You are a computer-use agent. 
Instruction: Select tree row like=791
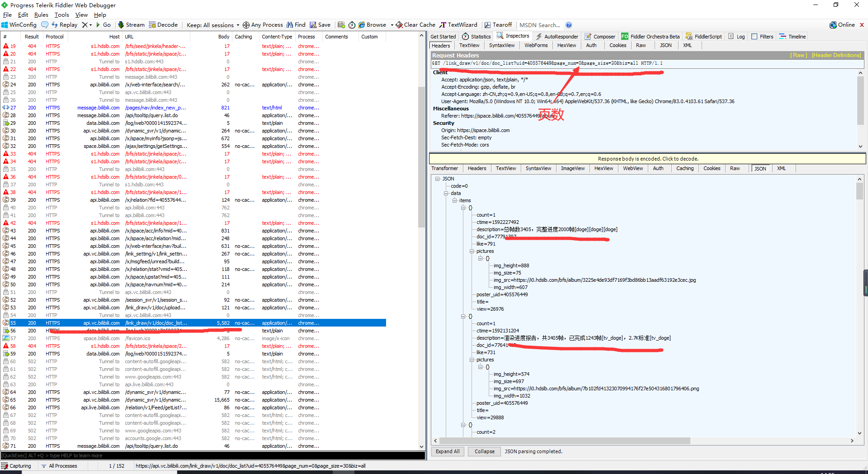coord(486,244)
